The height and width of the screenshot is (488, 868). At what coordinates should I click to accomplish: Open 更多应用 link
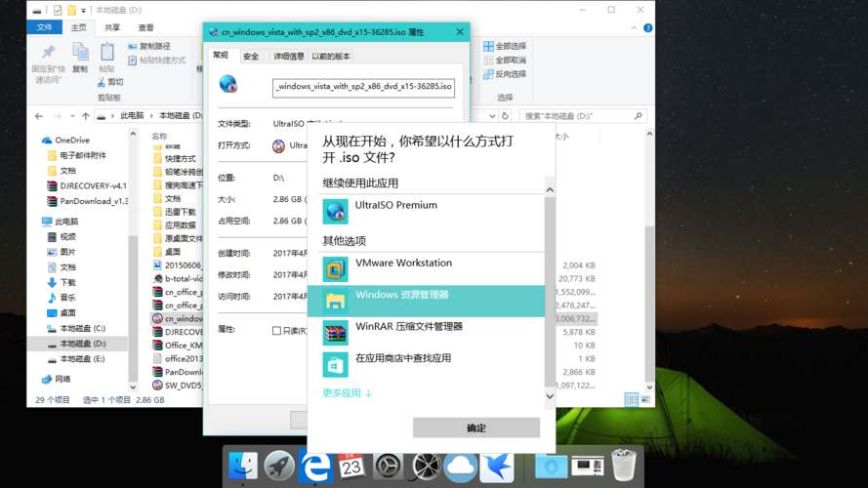(x=347, y=392)
